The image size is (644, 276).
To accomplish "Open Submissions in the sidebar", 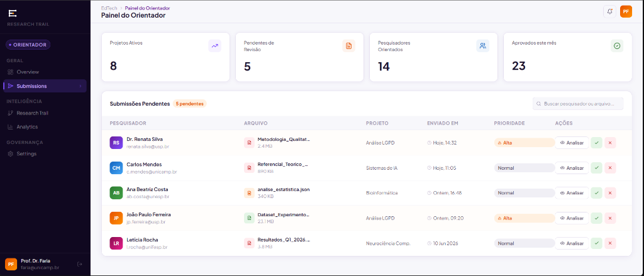I will point(45,86).
